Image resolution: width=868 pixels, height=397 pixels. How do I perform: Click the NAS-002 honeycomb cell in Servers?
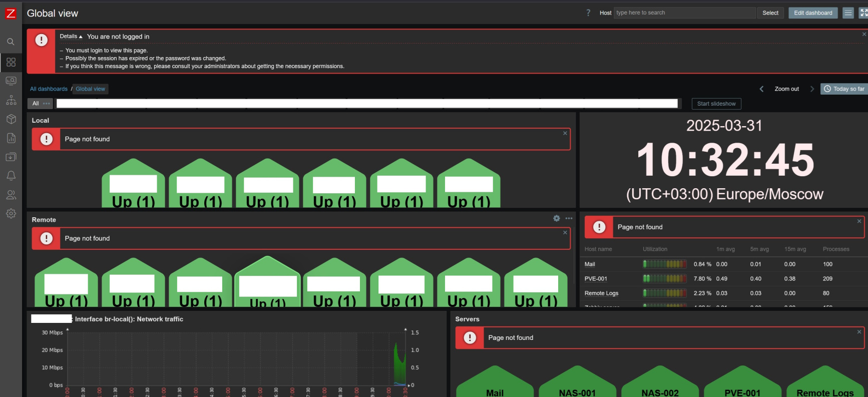(660, 382)
